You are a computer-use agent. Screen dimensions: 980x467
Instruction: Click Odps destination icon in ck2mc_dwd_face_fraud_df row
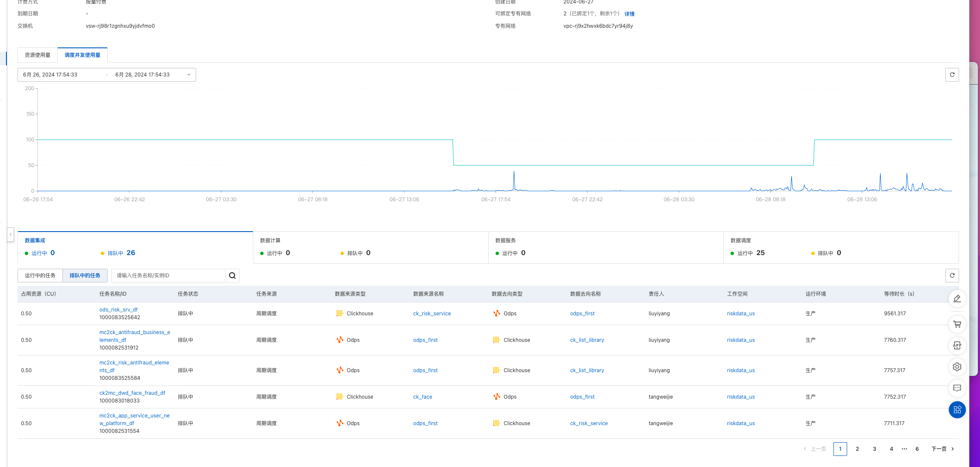496,397
